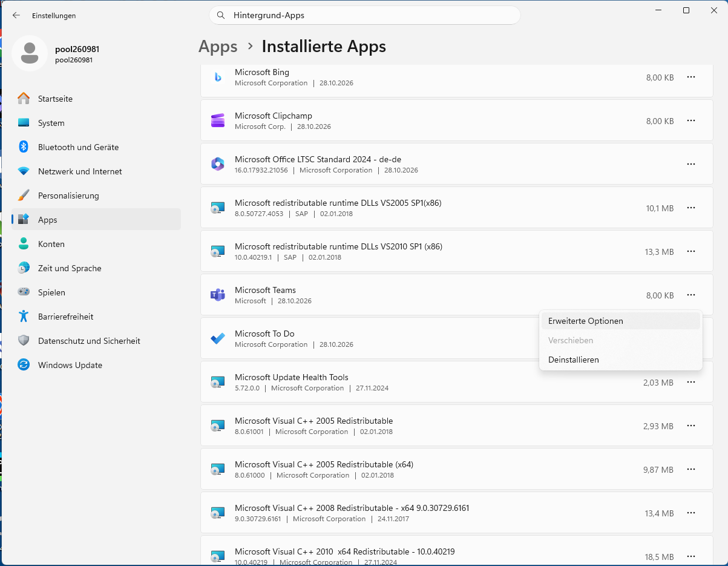The height and width of the screenshot is (566, 728).
Task: Go to Netzwerk und Internet settings
Action: point(96,171)
